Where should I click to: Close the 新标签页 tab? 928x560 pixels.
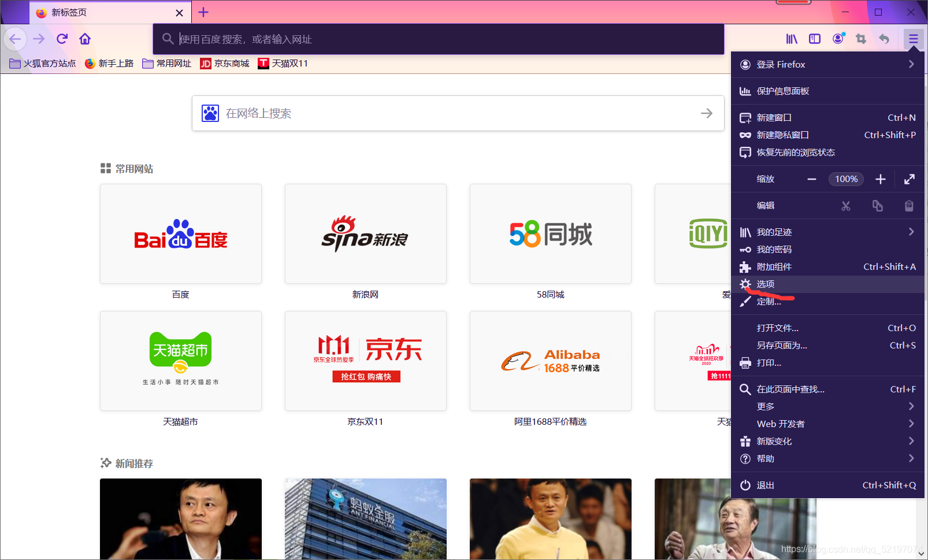click(179, 13)
